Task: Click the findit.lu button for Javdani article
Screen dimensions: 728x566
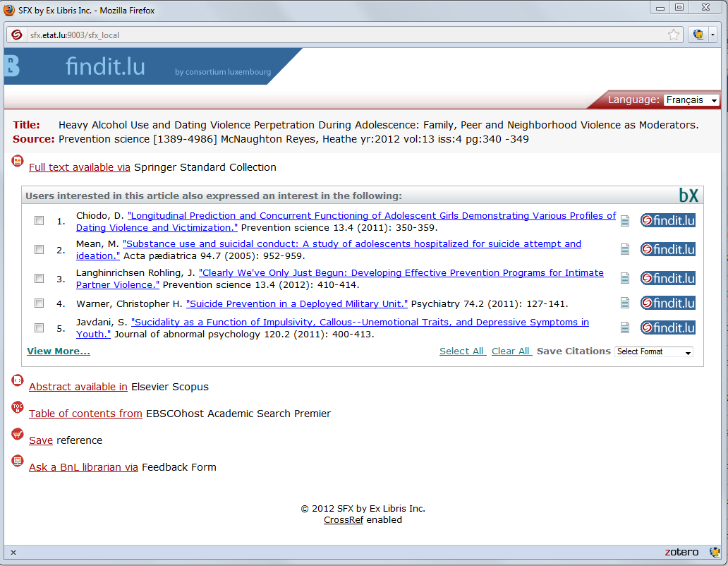Action: point(667,327)
